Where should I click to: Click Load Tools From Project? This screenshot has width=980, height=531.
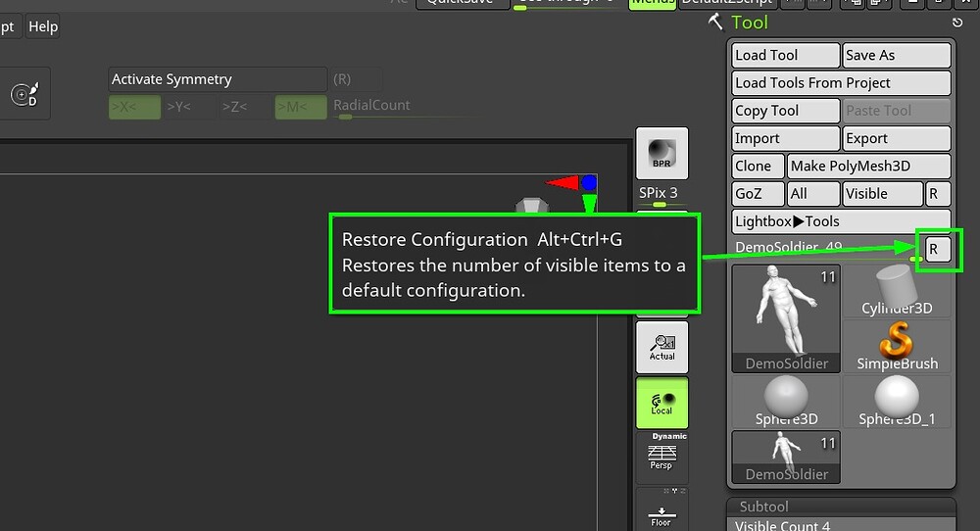pyautogui.click(x=841, y=82)
